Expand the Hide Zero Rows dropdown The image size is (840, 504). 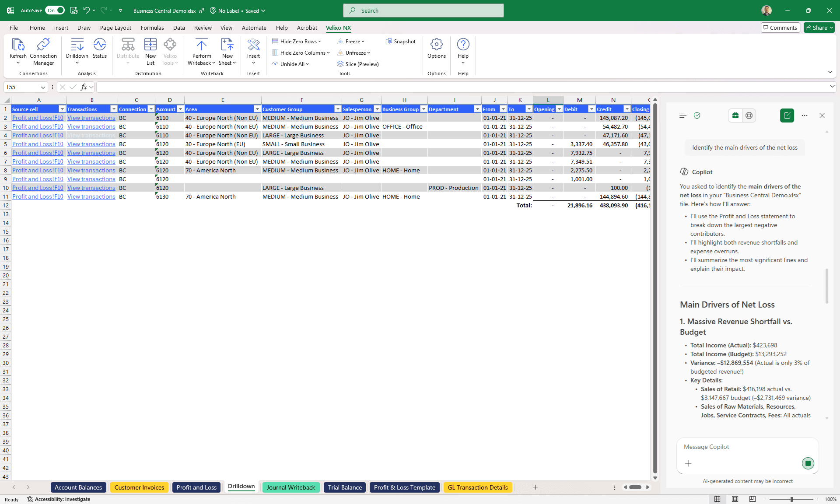[320, 42]
